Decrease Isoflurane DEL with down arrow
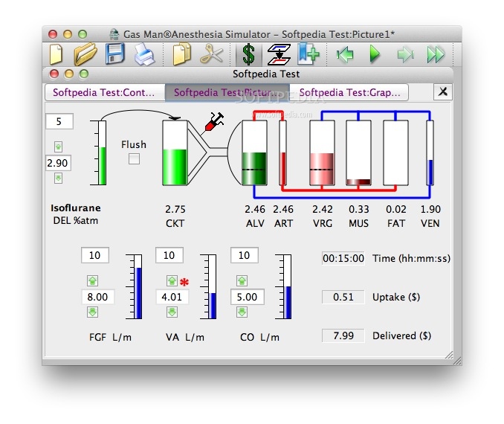Viewport: 504px width, 424px height. click(x=58, y=178)
